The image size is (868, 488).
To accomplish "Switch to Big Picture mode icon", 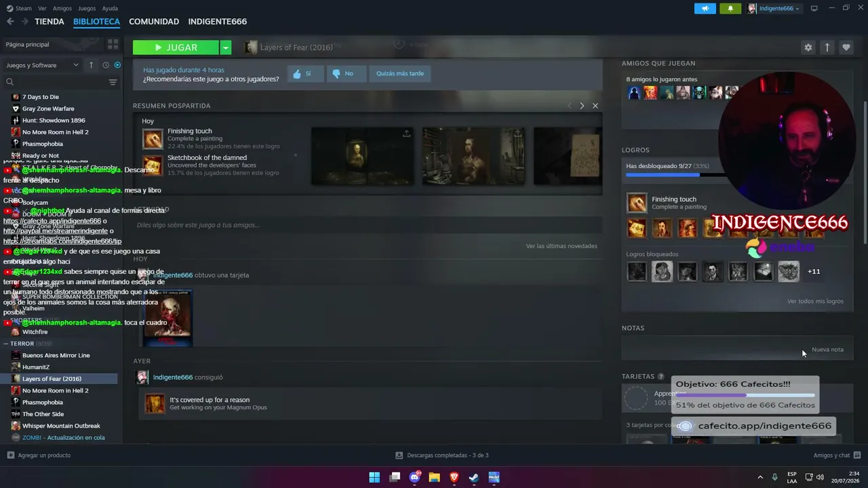I will pyautogui.click(x=814, y=8).
